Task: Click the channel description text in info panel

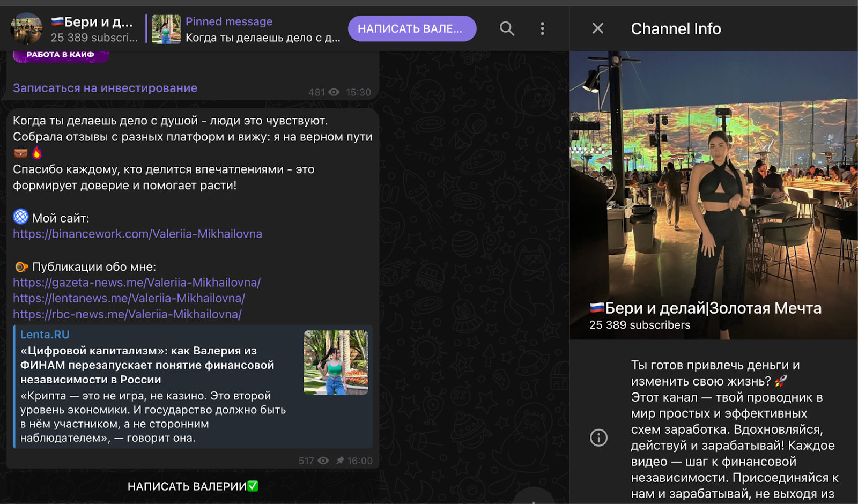Action: (x=735, y=429)
